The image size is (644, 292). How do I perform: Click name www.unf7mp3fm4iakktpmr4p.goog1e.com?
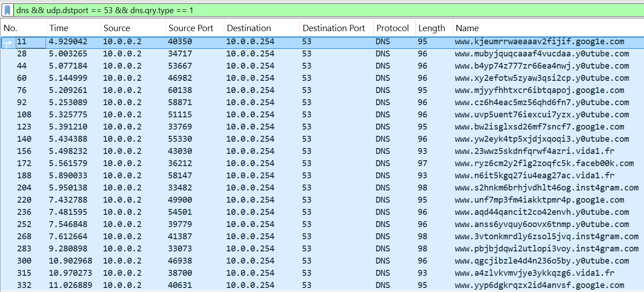tap(539, 200)
